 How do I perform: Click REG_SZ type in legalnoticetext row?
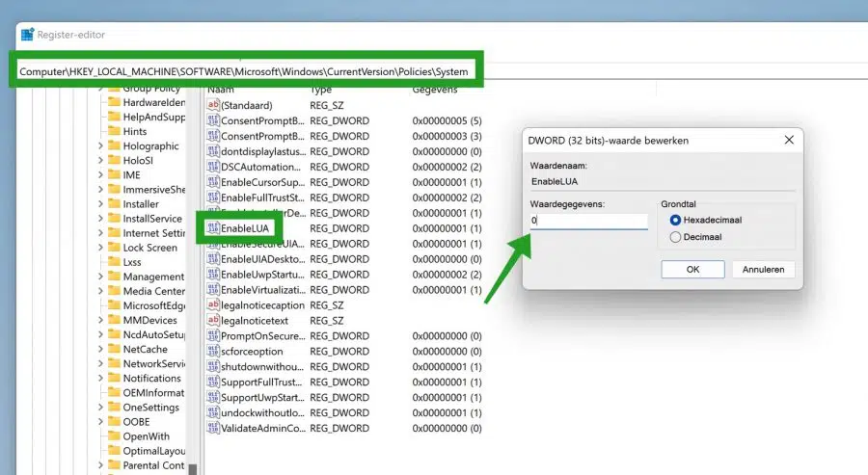[x=327, y=321]
